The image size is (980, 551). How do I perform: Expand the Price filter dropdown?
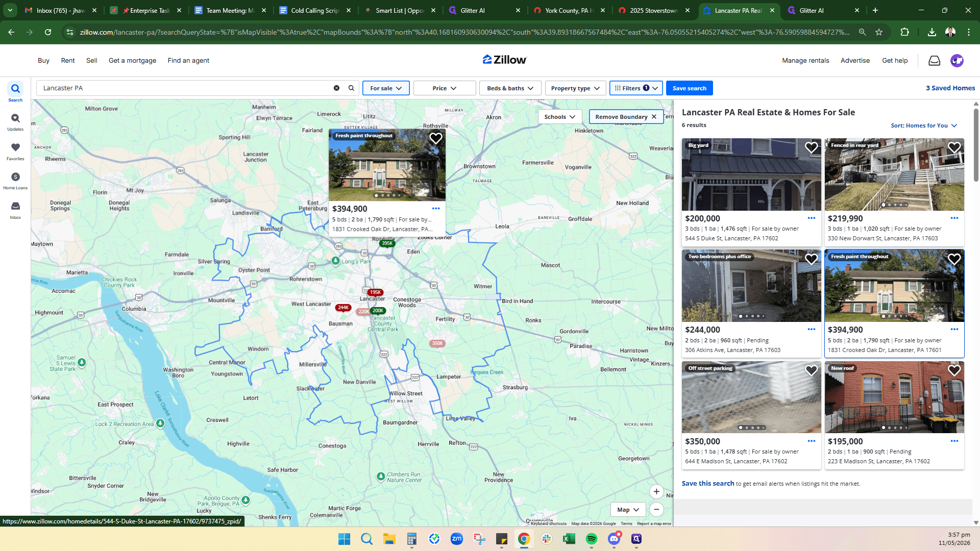pyautogui.click(x=445, y=88)
